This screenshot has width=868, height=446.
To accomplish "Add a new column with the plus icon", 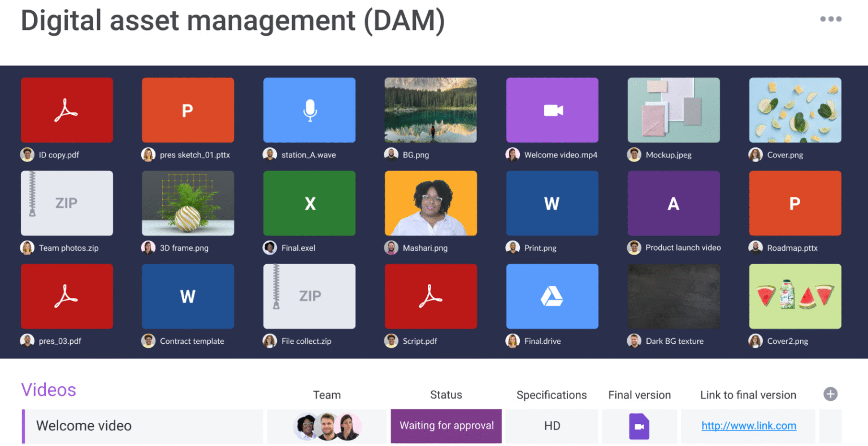I will [x=830, y=394].
